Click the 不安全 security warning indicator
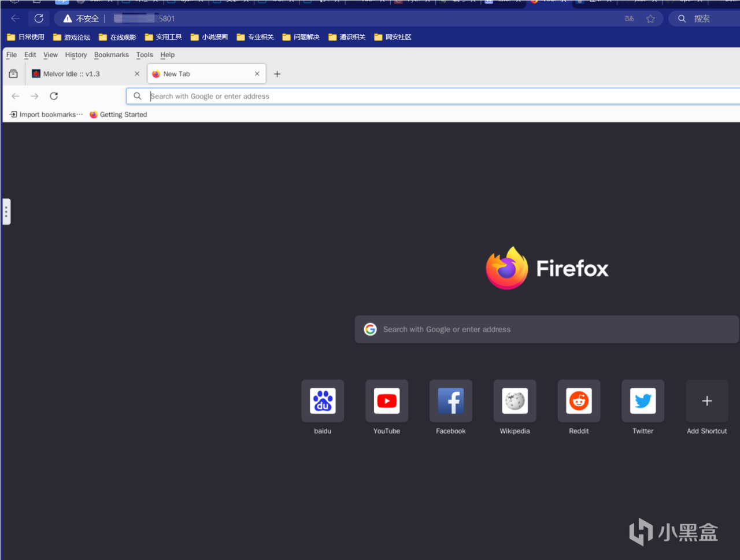740x560 pixels. click(82, 18)
